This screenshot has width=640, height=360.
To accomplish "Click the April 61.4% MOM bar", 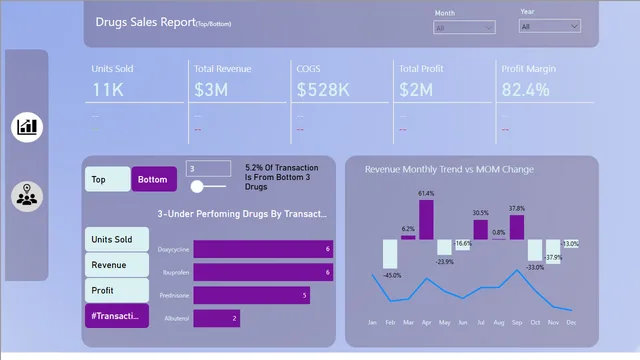I will pos(426,220).
